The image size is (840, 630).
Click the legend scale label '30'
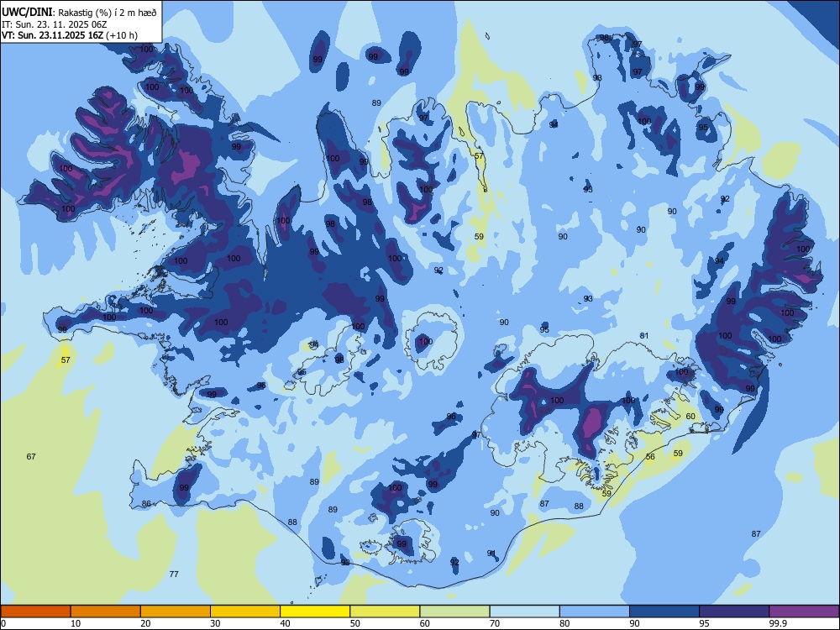(215, 623)
